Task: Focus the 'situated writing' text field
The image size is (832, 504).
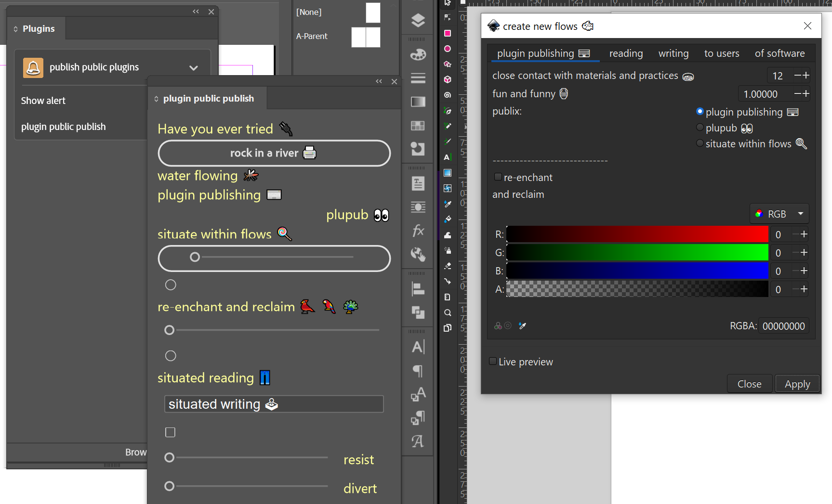Action: (x=274, y=404)
